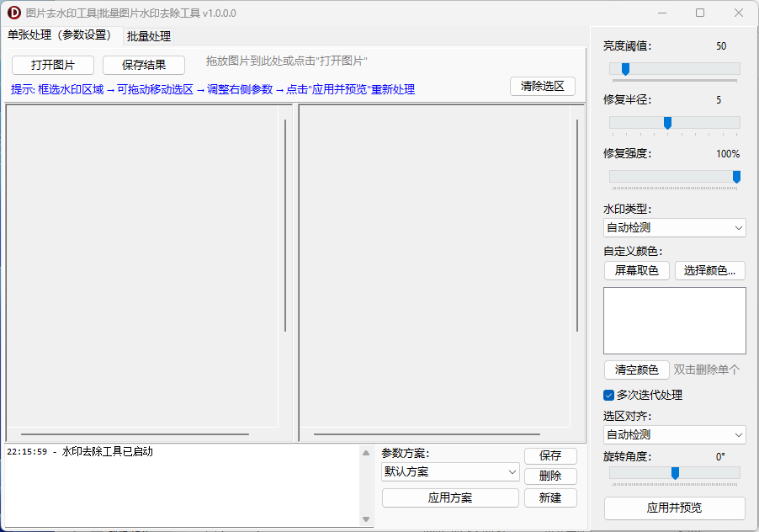759x532 pixels.
Task: Toggle the 多次迭代处理 checkbox
Action: [x=608, y=395]
